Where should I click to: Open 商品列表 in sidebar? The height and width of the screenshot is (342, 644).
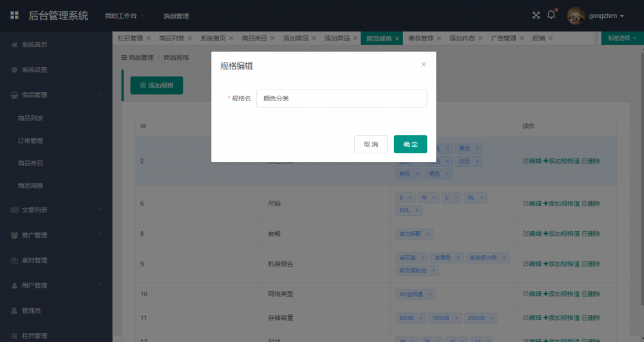(x=30, y=119)
